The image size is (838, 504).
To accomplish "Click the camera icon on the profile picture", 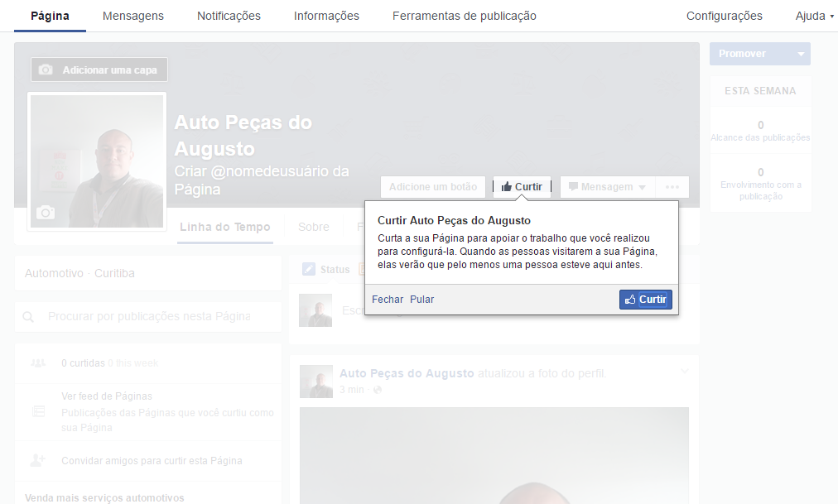I will pyautogui.click(x=46, y=213).
